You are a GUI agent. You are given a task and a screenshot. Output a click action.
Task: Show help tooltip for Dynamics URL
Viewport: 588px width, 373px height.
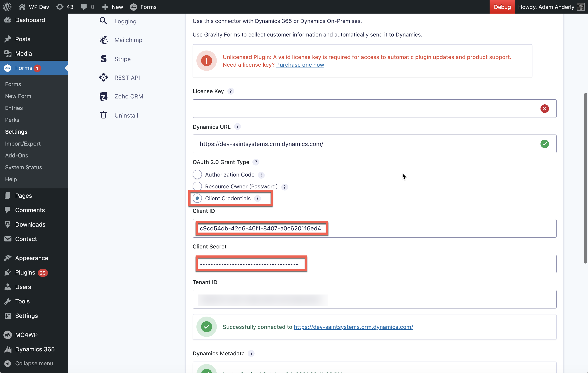point(237,126)
